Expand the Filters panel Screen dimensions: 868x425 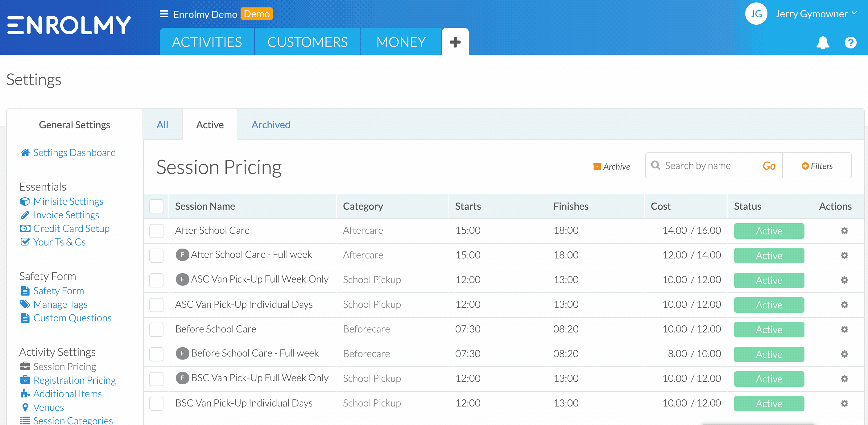pyautogui.click(x=817, y=166)
